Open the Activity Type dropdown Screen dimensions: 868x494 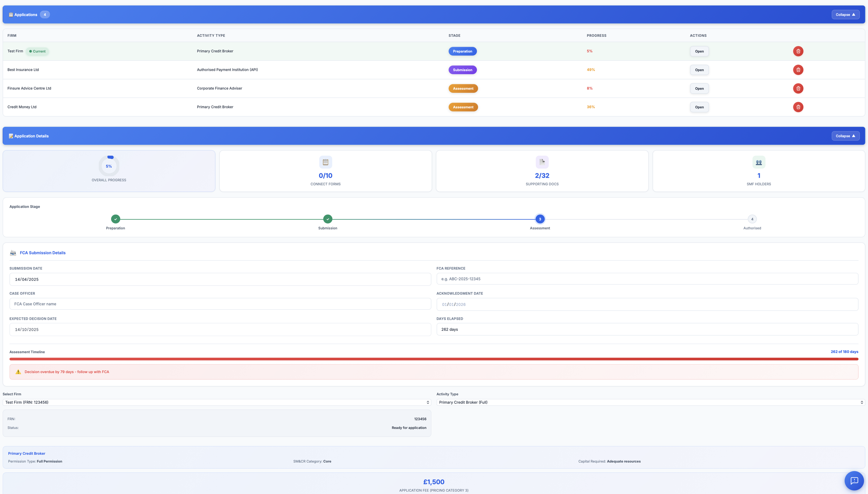point(650,402)
